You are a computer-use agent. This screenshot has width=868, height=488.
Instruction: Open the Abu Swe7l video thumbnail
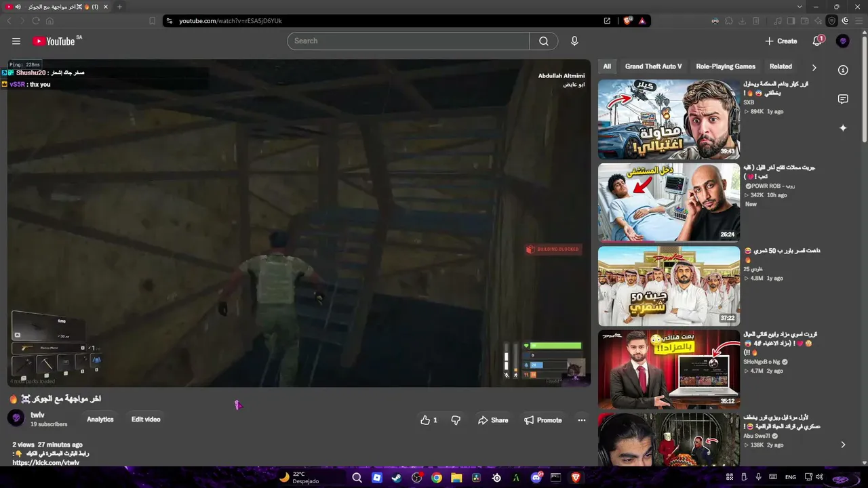(x=669, y=439)
